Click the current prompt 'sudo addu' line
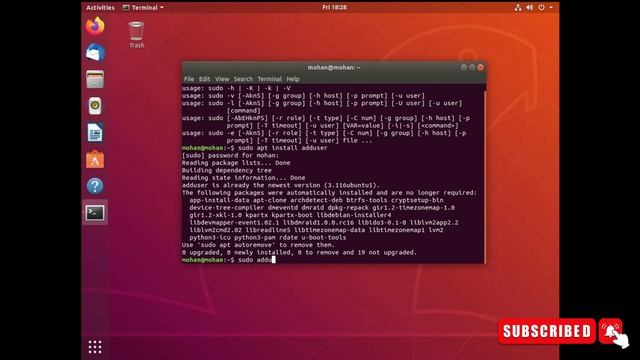 229,260
